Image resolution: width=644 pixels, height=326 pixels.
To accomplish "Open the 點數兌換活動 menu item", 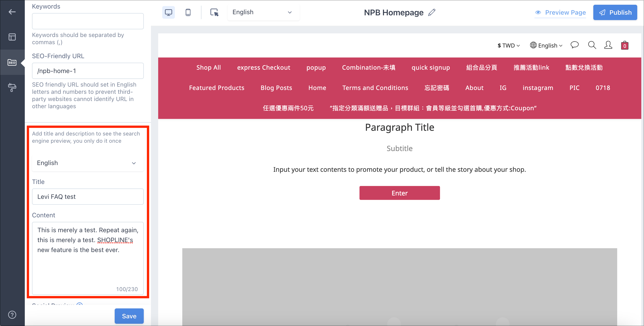I will [x=584, y=68].
